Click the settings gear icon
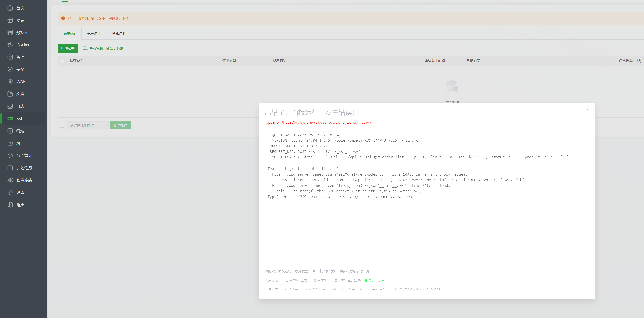The width and height of the screenshot is (644, 318). point(10,192)
